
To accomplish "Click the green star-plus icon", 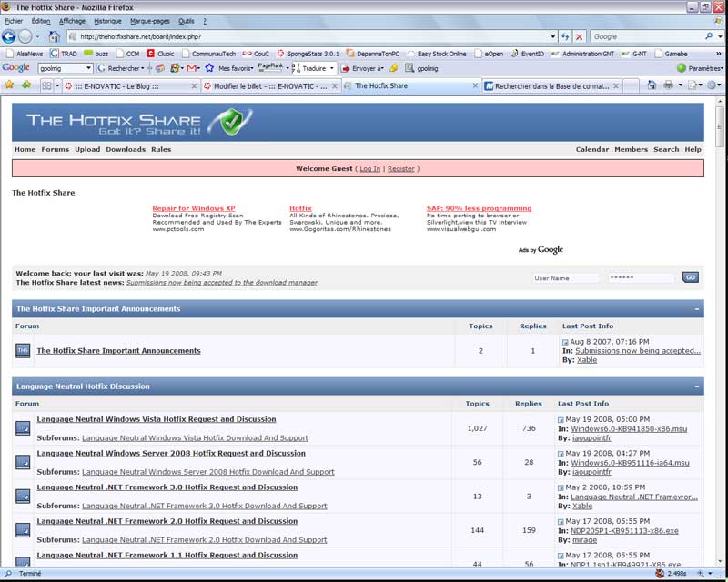I will point(26,85).
